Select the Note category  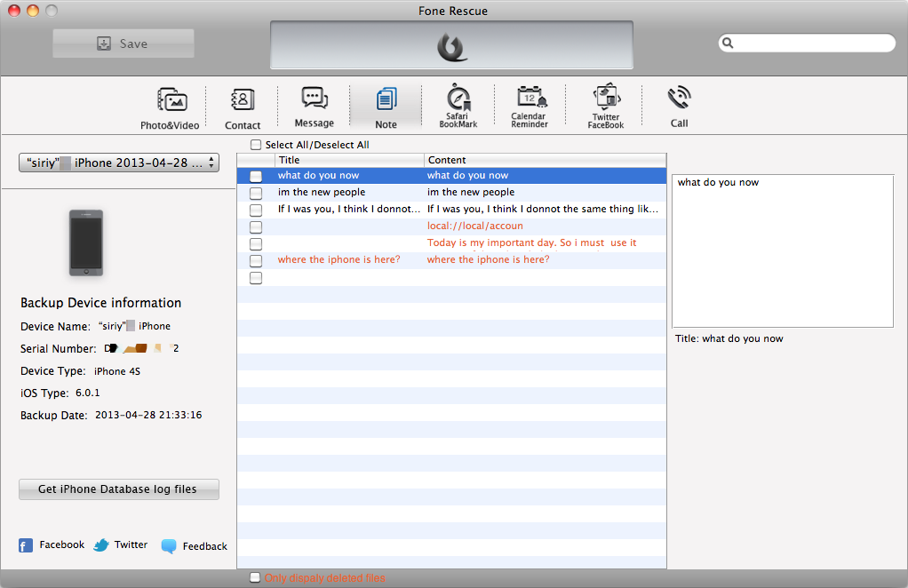[386, 108]
